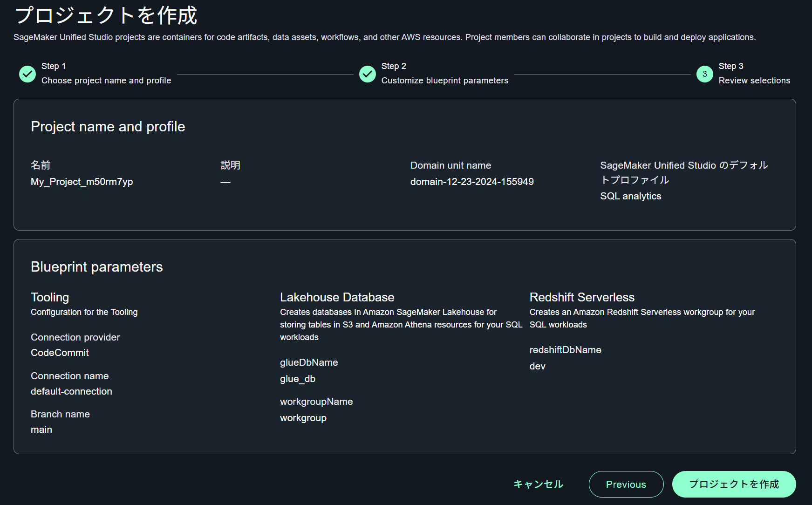Click the キャンセル cancel link
812x505 pixels.
539,484
